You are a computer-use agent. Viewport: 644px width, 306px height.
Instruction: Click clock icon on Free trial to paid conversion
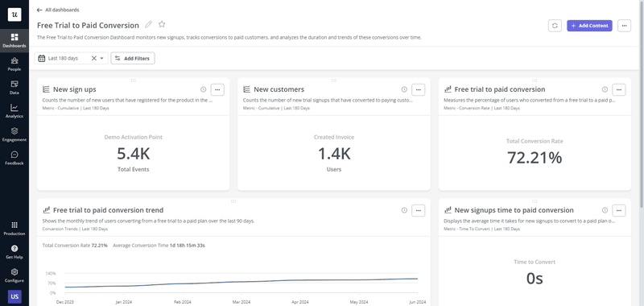605,89
